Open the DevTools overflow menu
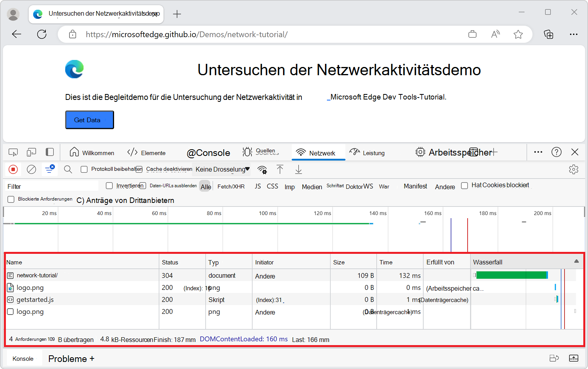Screen dimensions: 588x369 click(538, 152)
